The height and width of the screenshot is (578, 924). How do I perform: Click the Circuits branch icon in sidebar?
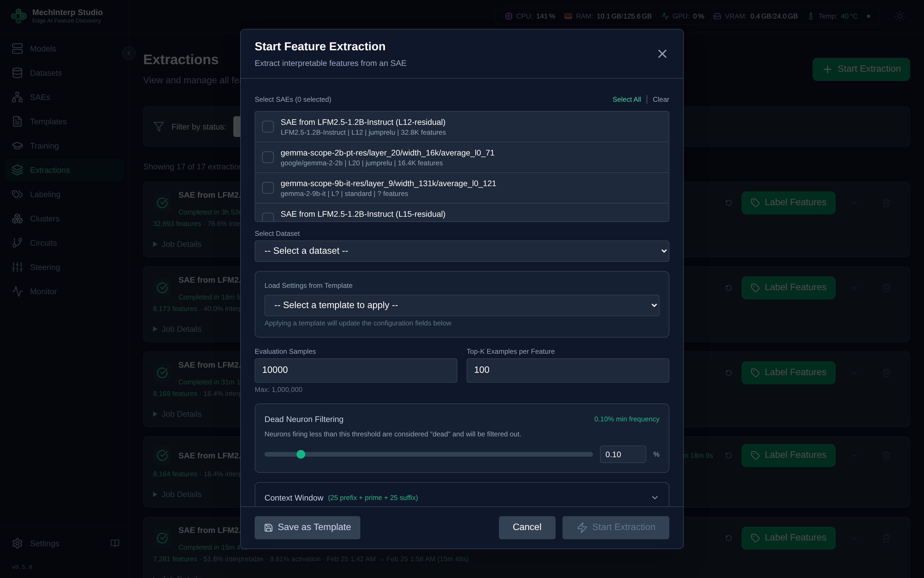coord(17,243)
